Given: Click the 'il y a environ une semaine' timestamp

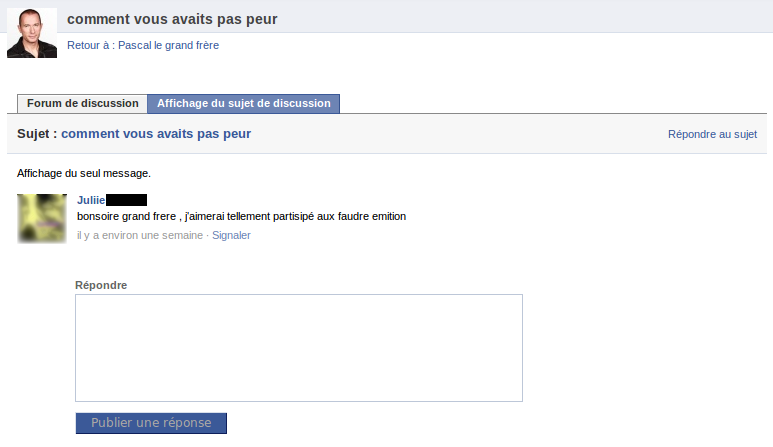Looking at the screenshot, I should [140, 235].
